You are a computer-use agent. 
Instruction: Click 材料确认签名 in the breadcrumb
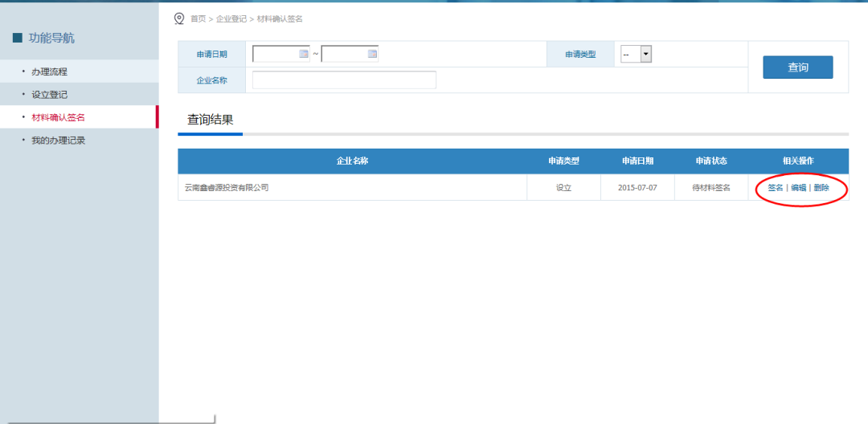(280, 18)
